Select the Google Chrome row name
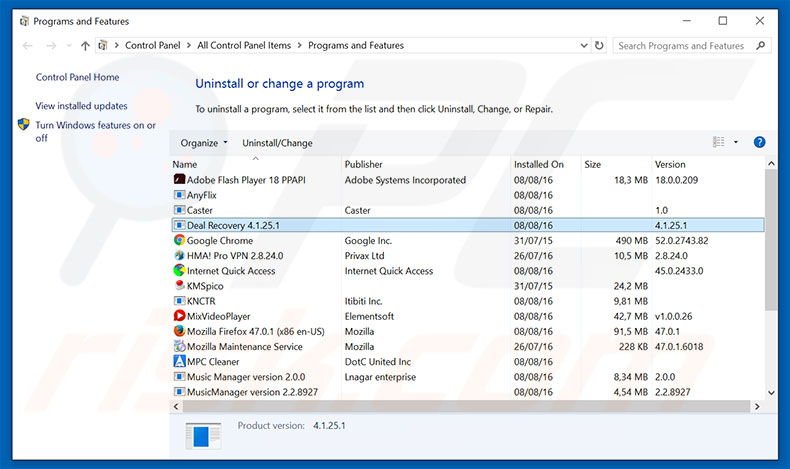The height and width of the screenshot is (469, 790). [220, 240]
